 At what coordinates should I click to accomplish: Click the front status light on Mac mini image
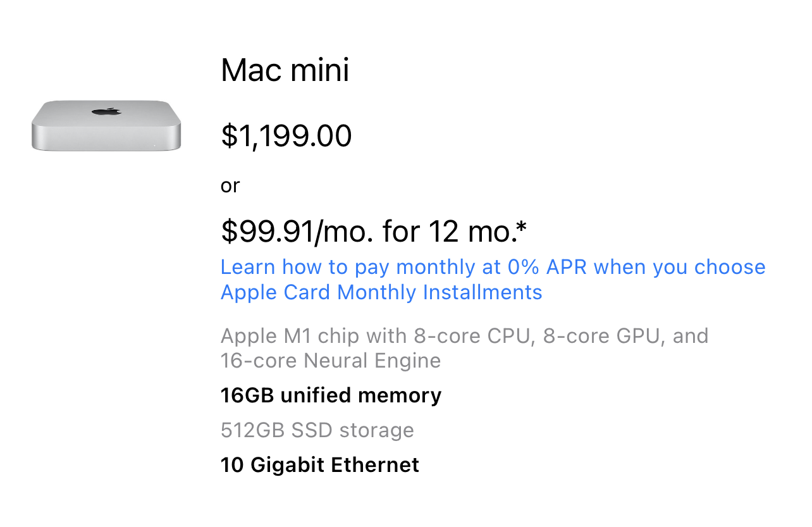coord(156,146)
